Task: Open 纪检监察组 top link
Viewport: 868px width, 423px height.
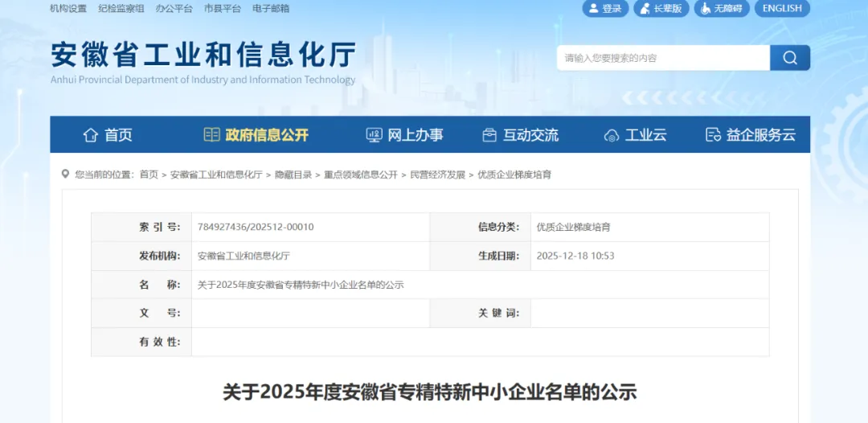Action: point(121,9)
